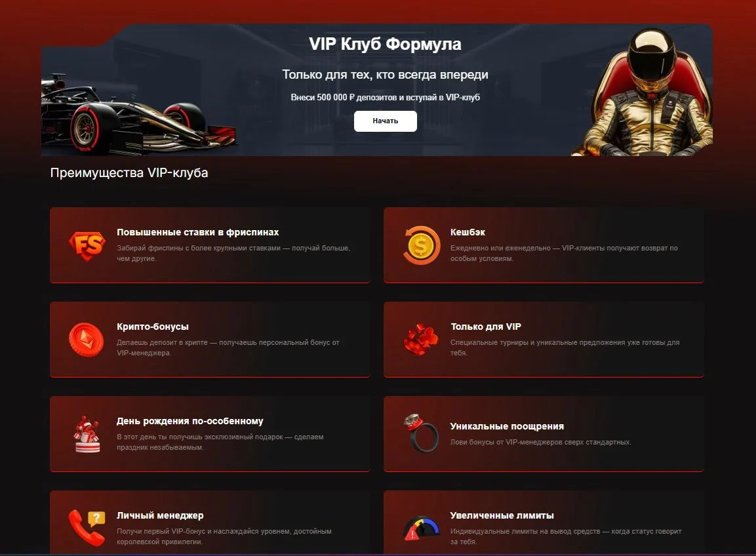Click the gold dollar cashback icon
Screen dimensions: 756x556
pyautogui.click(x=421, y=245)
